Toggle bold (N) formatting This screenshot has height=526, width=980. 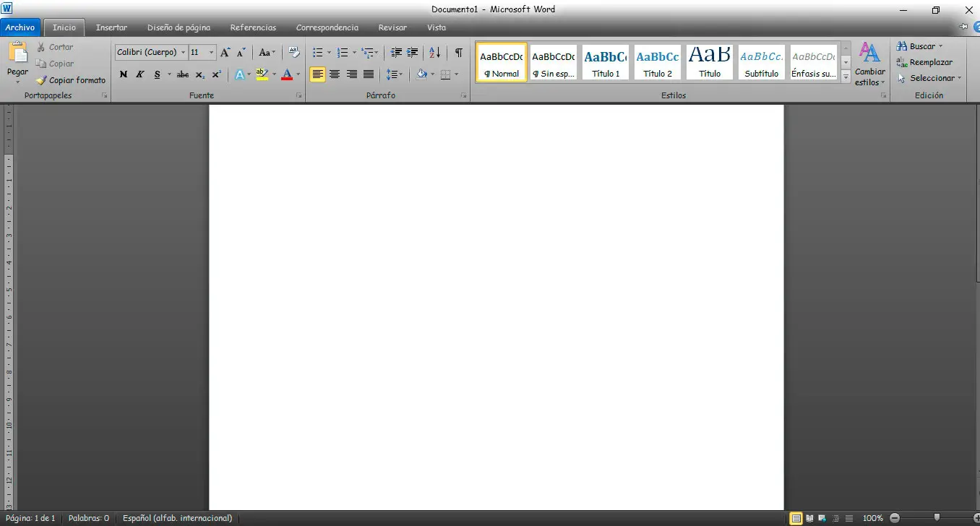(124, 74)
